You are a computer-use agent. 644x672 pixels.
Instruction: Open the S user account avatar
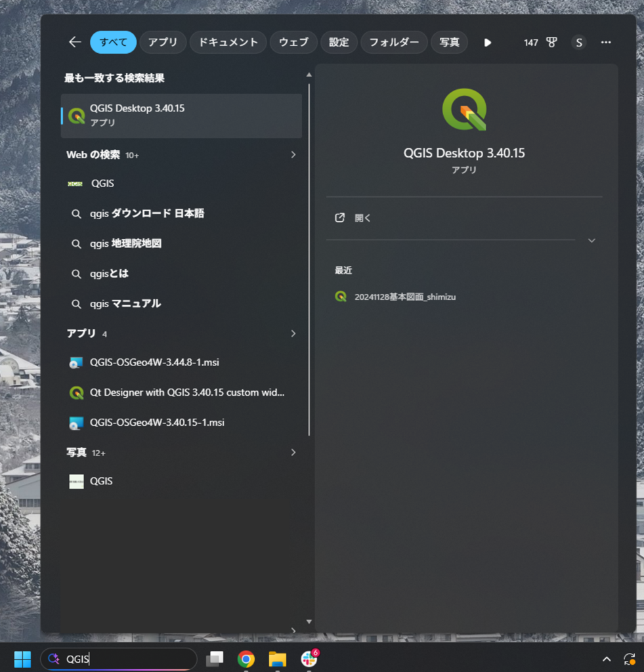coord(579,43)
